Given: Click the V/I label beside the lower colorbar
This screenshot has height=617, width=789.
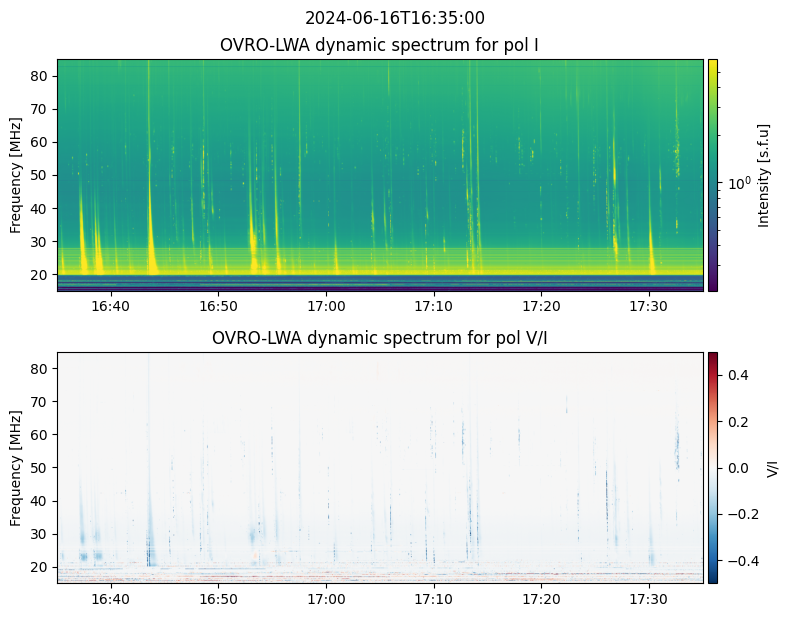Looking at the screenshot, I should (x=772, y=467).
